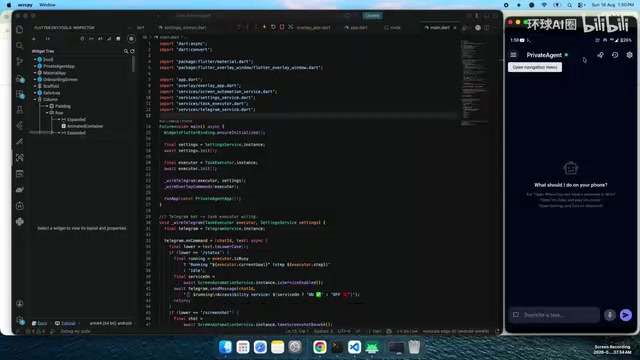Toggle the slow animations clock icon

click(x=82, y=39)
